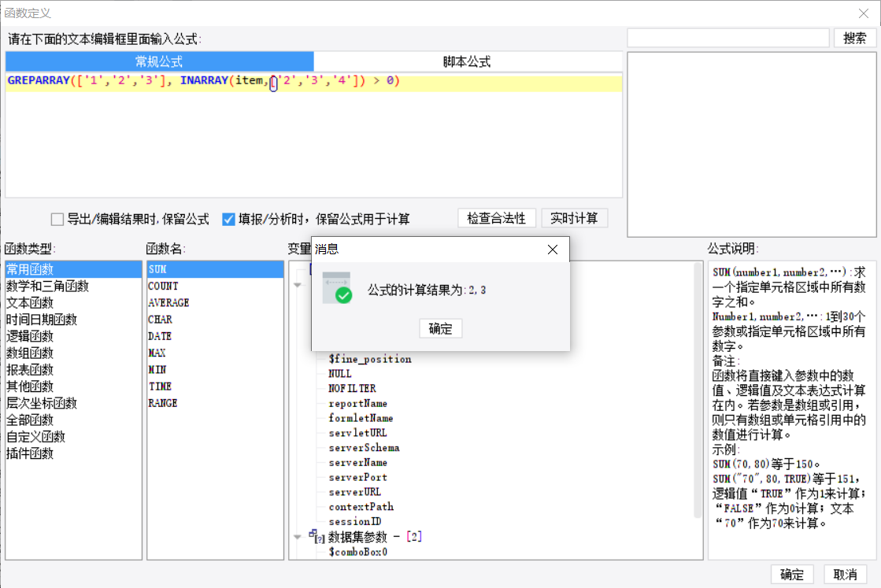Select NULL variable in tree
The width and height of the screenshot is (881, 588).
(x=340, y=374)
